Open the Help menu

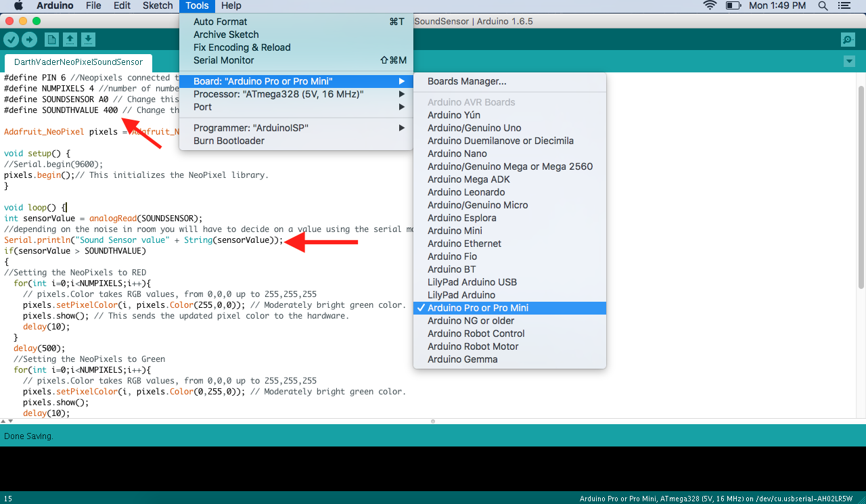click(231, 5)
